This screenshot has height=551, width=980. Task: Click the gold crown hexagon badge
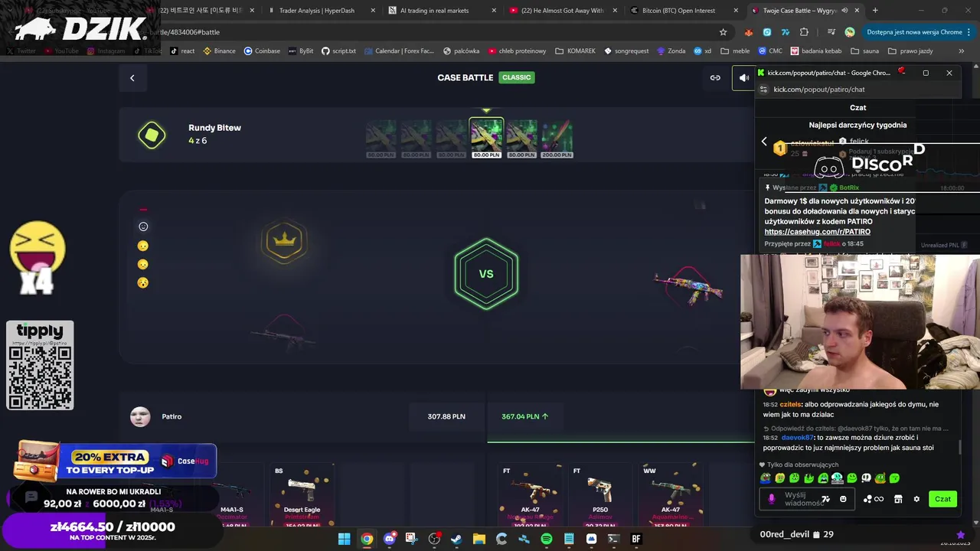(284, 241)
